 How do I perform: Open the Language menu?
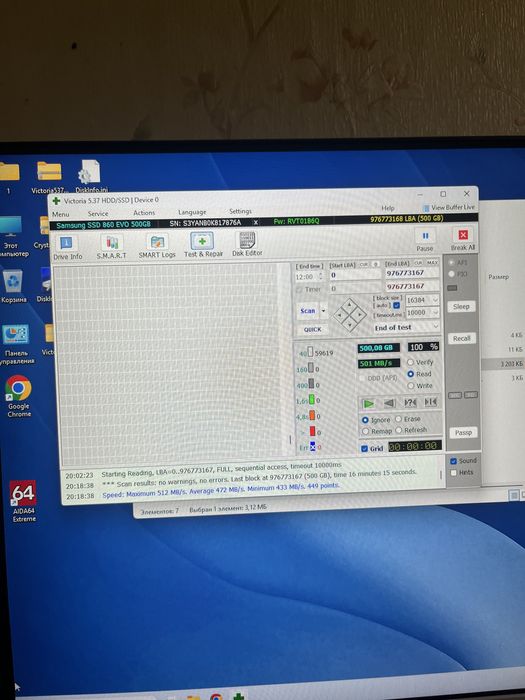pos(192,212)
